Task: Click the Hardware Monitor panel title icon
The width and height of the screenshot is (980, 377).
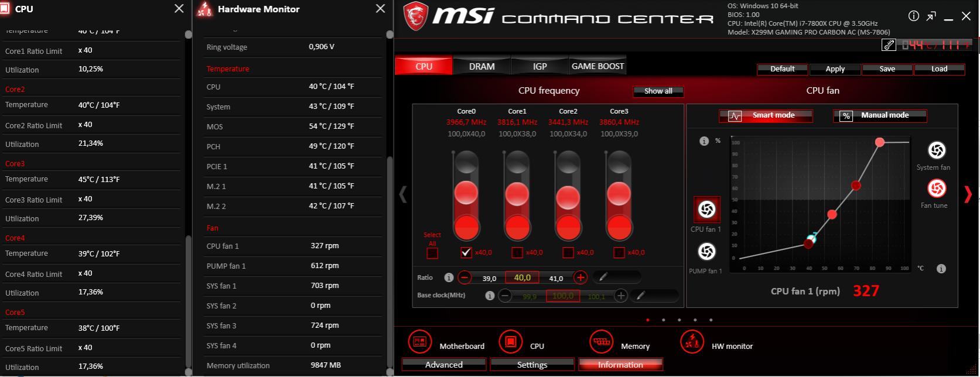Action: [x=204, y=9]
